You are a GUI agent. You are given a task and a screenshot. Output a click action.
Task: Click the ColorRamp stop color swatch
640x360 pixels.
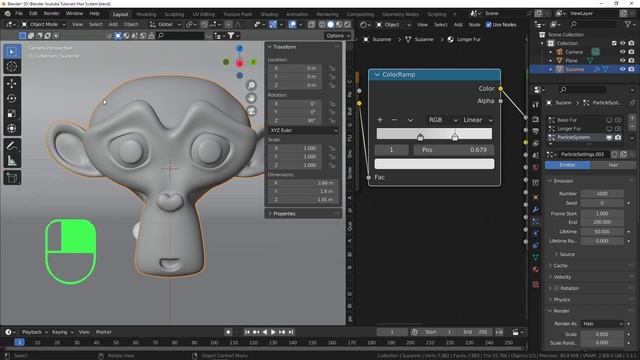tap(434, 164)
